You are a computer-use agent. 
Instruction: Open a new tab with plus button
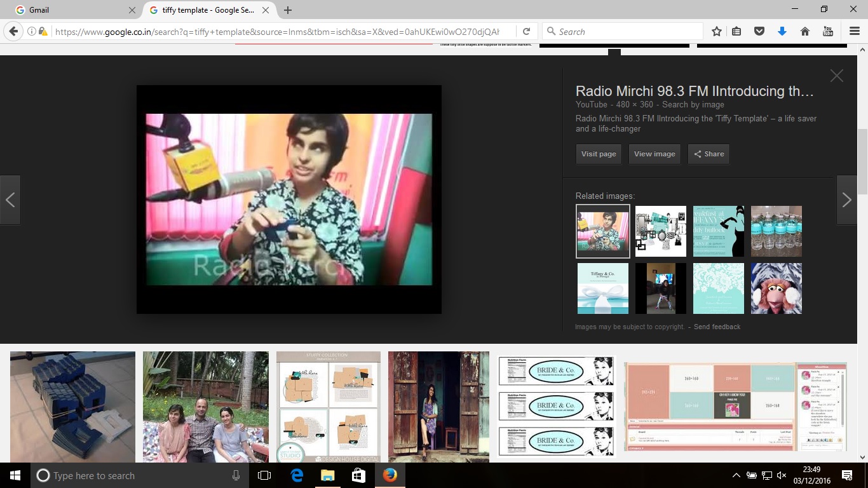(288, 10)
